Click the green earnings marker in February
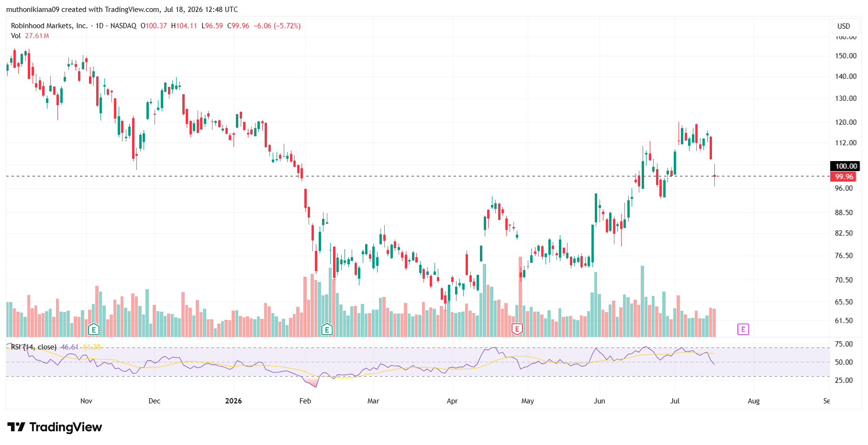Screen dimensions: 868x445 pyautogui.click(x=327, y=329)
